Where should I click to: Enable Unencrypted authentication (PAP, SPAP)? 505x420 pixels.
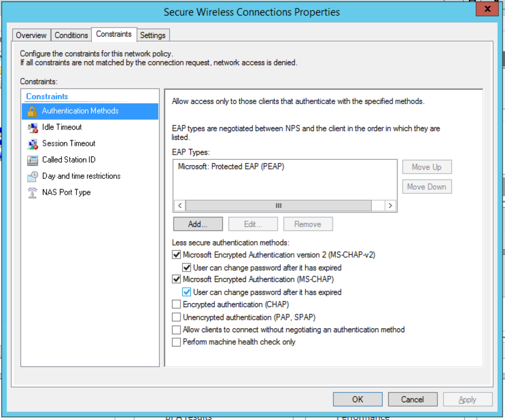[x=176, y=317]
